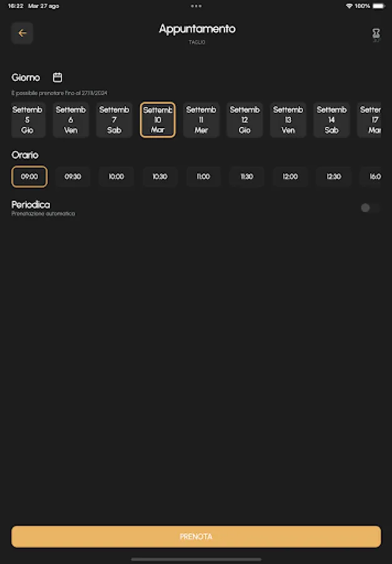Image resolution: width=392 pixels, height=564 pixels.
Task: Select Settembre 14 Sab date
Action: click(331, 120)
